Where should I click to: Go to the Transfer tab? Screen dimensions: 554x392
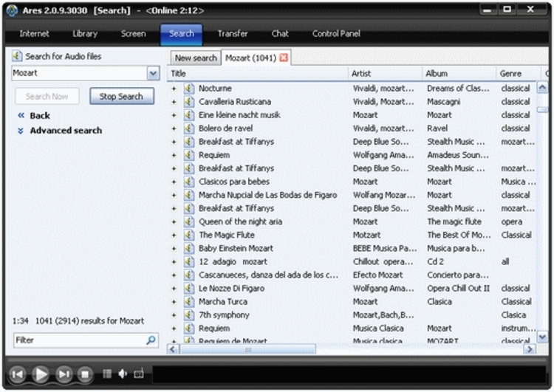(233, 34)
